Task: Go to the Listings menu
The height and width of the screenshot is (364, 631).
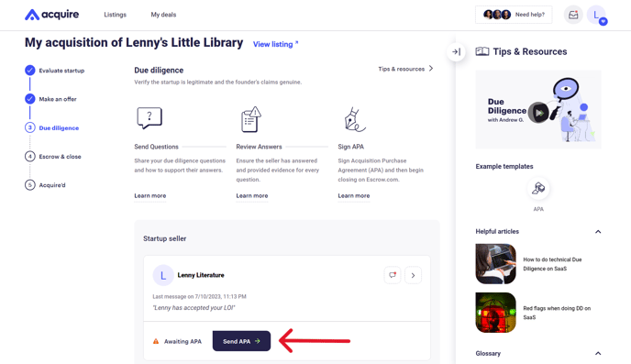Action: (115, 15)
